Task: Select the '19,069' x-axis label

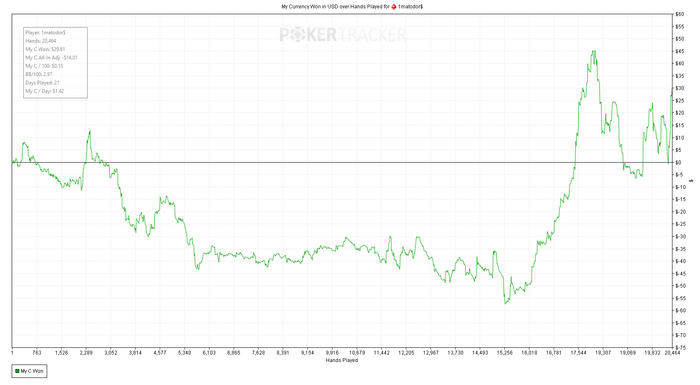Action: point(628,353)
